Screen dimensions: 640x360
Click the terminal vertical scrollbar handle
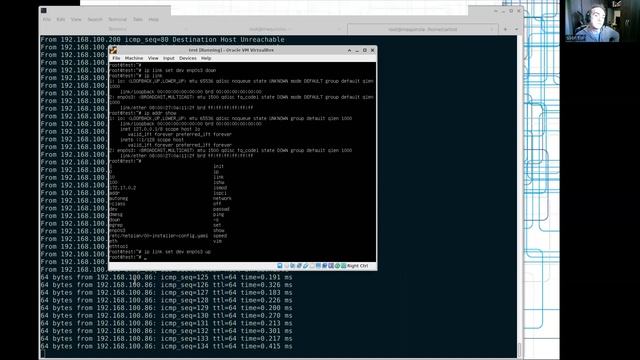click(x=520, y=349)
